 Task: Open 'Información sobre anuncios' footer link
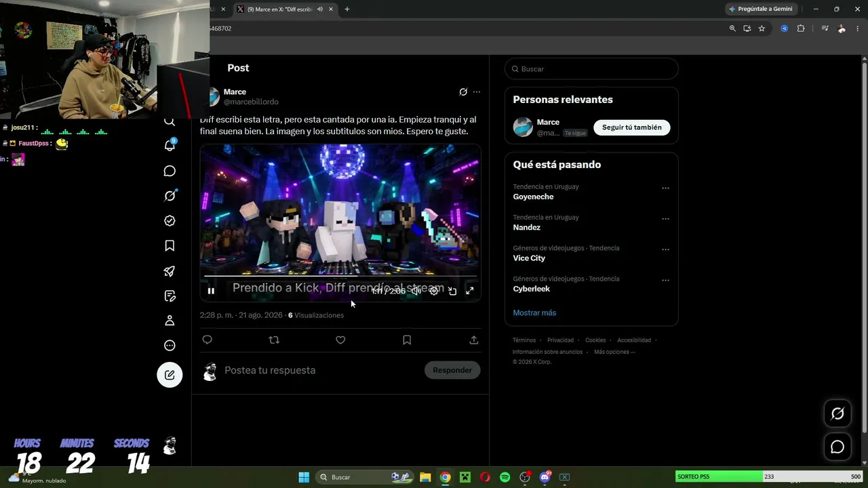click(x=547, y=352)
